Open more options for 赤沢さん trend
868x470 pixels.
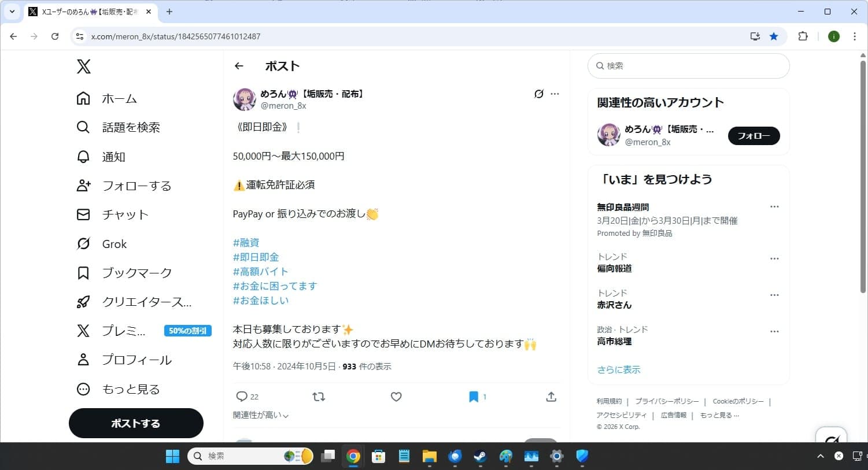pyautogui.click(x=774, y=295)
